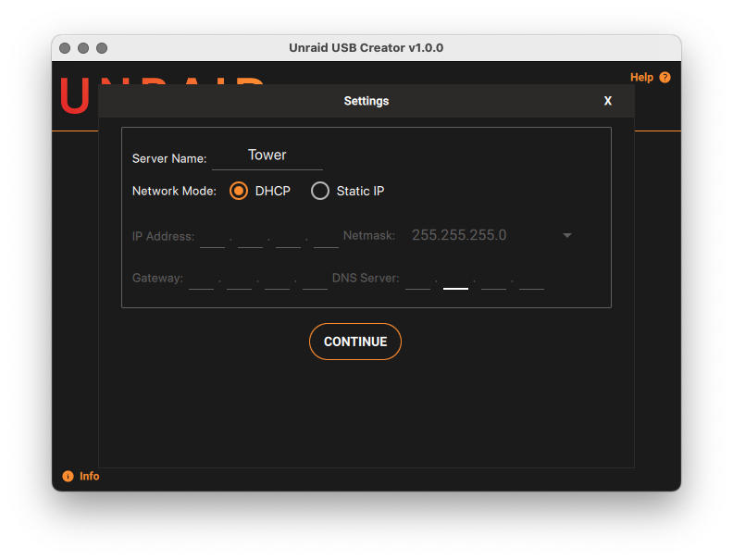Click the Settings dialog title

point(366,101)
